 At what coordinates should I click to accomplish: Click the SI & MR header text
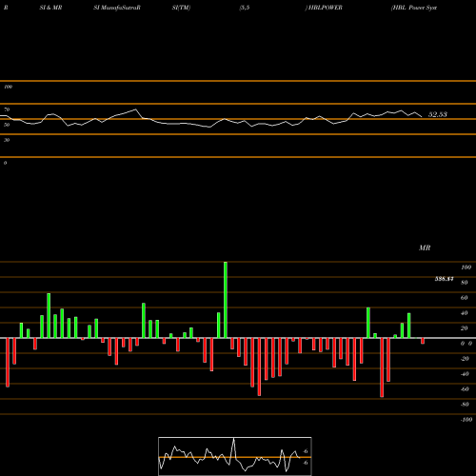[50, 8]
